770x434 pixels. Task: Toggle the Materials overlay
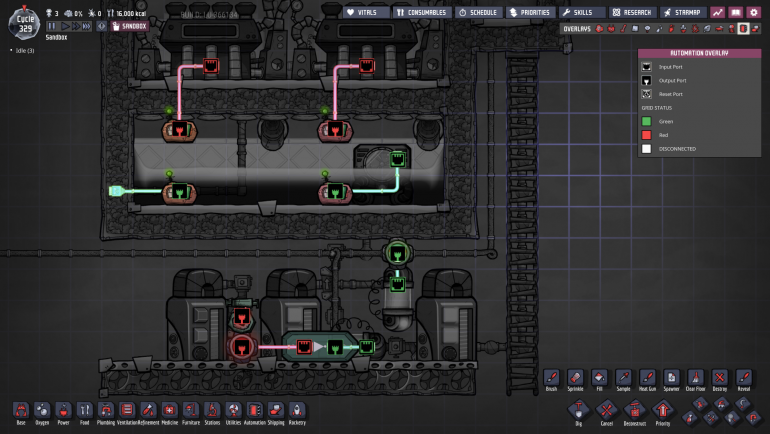(635, 28)
